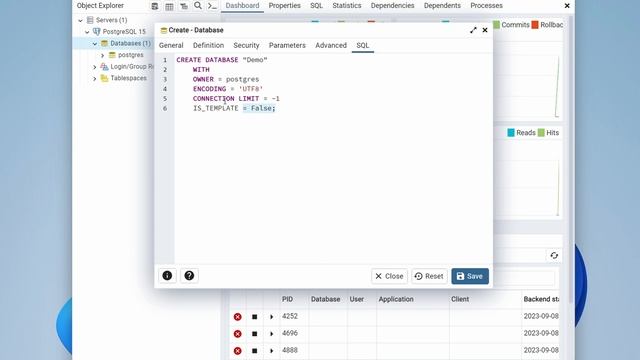
Task: Switch to the General tab in dialog
Action: (x=171, y=45)
